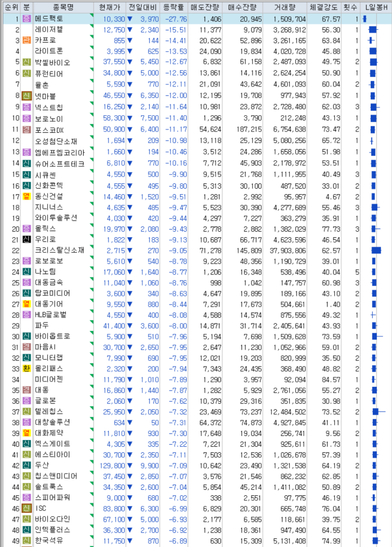Click the 증 badge beside 메드팩토
392x547 pixels.
(x=26, y=19)
